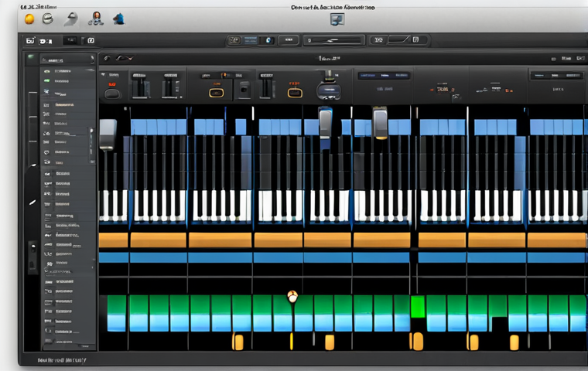The height and width of the screenshot is (371, 588).
Task: Click the blue arrow icon in the sidebar list
Action: [46, 91]
